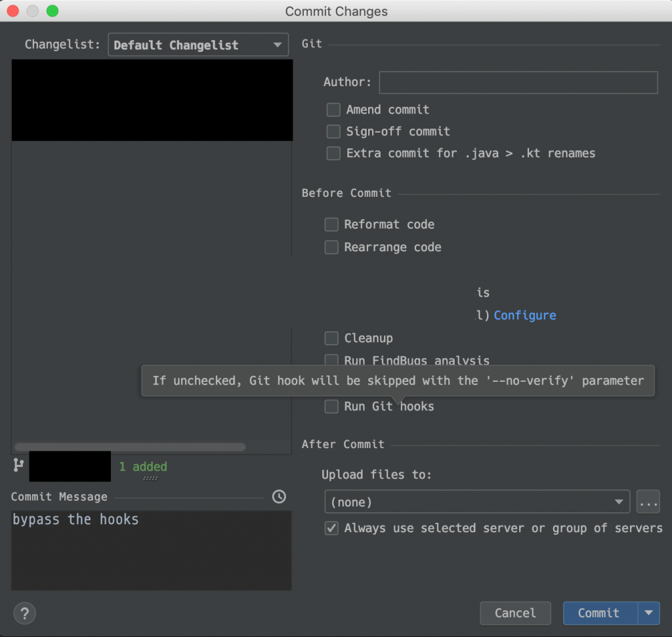Open help with the question mark button
The image size is (672, 637).
click(24, 613)
